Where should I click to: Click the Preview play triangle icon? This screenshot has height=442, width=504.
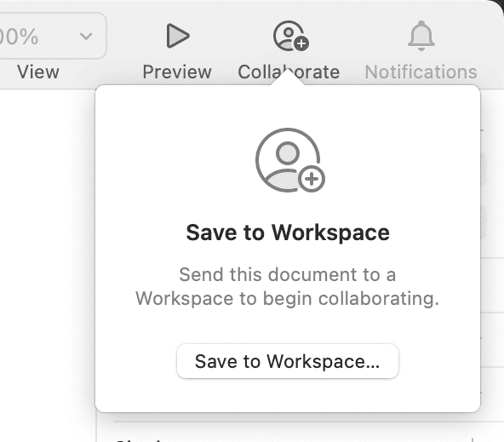[177, 36]
